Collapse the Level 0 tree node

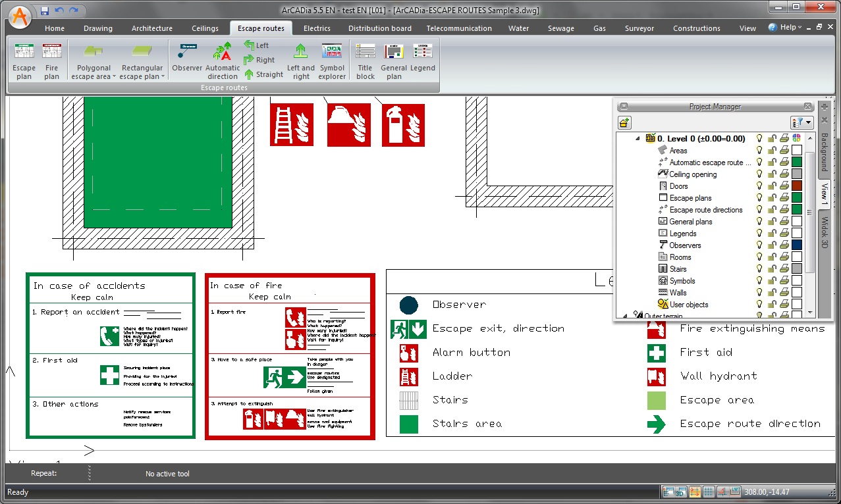(x=638, y=139)
